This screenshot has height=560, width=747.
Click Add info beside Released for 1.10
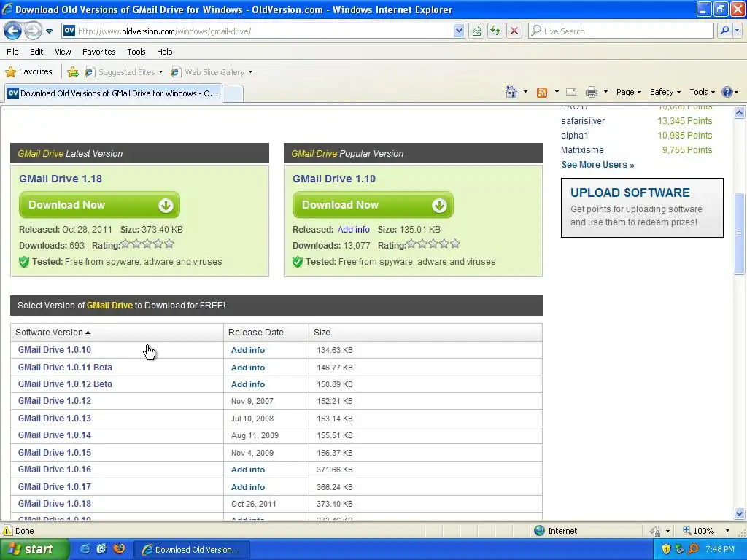click(354, 230)
